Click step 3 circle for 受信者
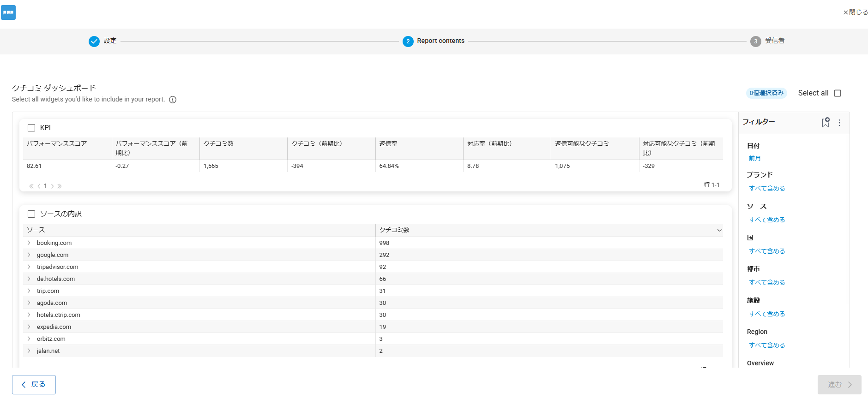Viewport: 868px width, 399px height. point(756,42)
